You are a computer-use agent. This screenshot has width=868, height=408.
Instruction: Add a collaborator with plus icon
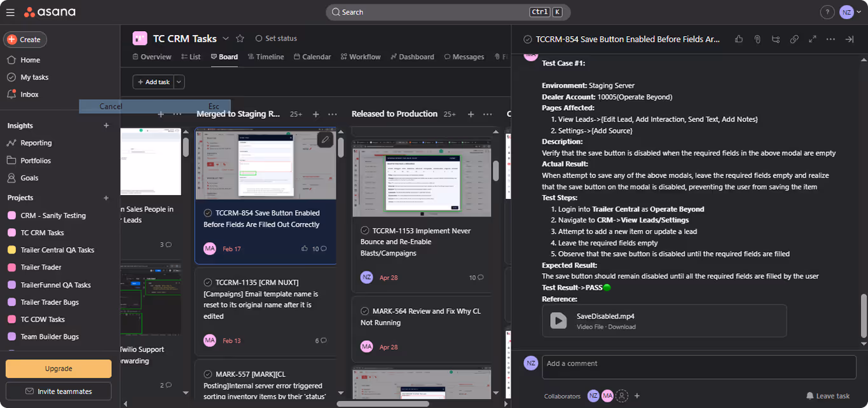(637, 396)
